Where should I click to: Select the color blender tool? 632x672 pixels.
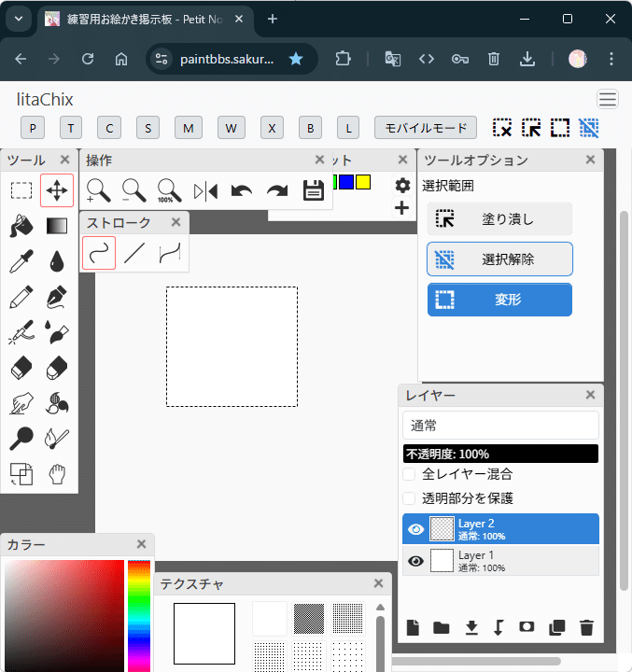pos(57,403)
